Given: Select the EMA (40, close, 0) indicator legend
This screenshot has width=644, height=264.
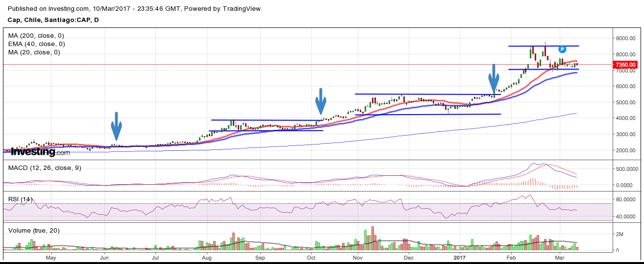Looking at the screenshot, I should [37, 44].
